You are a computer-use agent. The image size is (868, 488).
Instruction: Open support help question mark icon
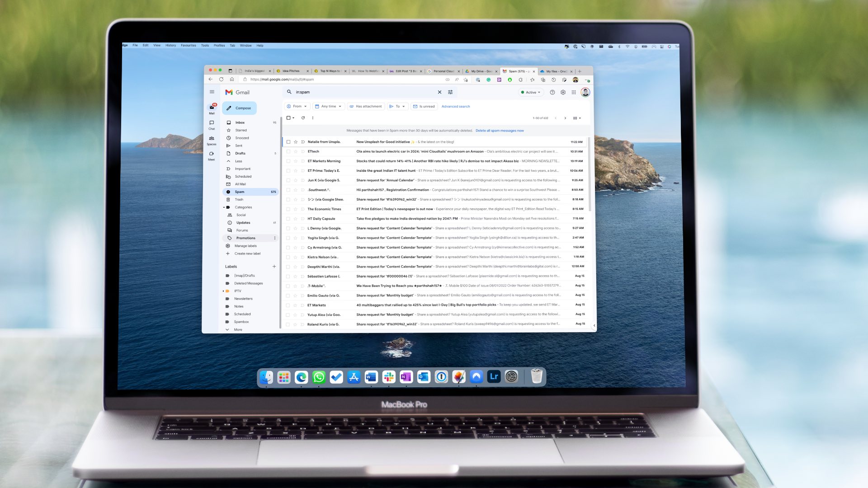552,92
